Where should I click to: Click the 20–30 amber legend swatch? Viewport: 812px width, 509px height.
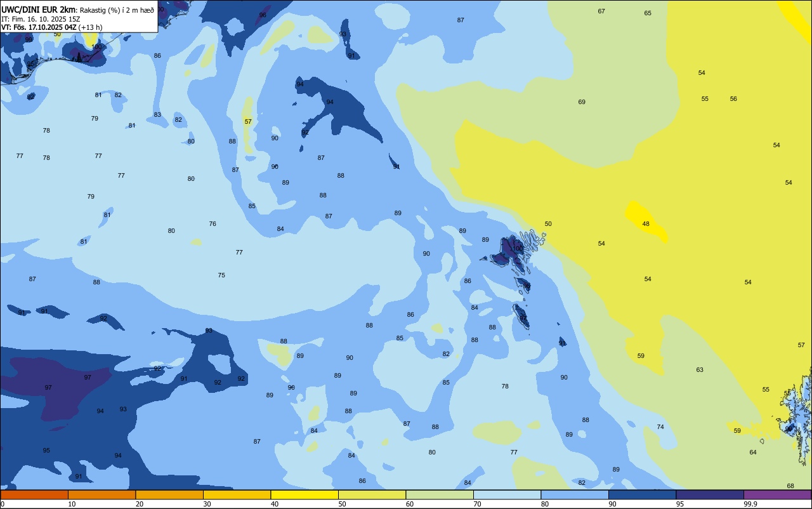(x=169, y=494)
